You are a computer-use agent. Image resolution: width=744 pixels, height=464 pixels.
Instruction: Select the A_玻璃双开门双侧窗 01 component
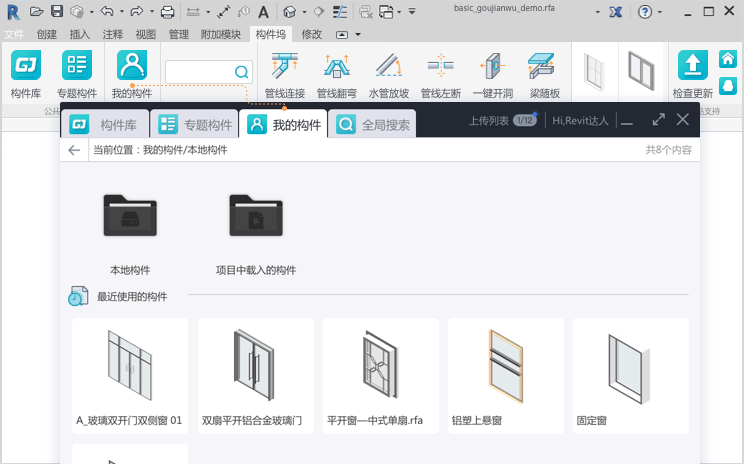tap(130, 376)
